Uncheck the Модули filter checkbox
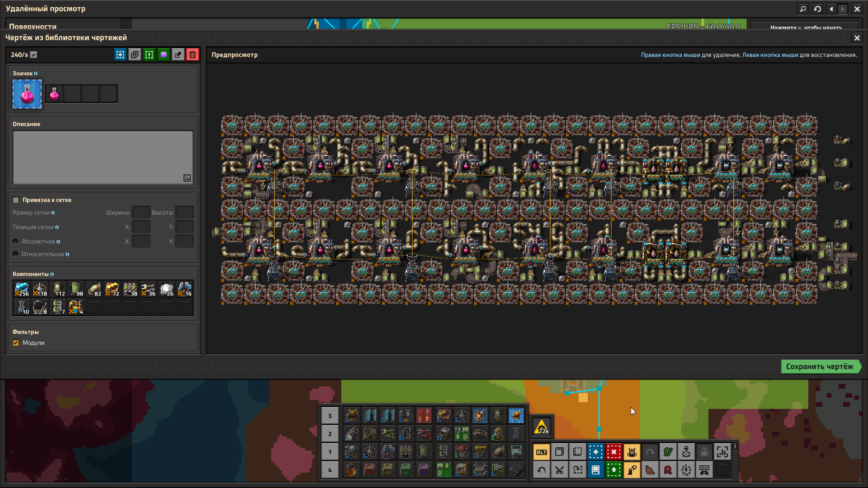Viewport: 868px width, 488px height. (16, 343)
